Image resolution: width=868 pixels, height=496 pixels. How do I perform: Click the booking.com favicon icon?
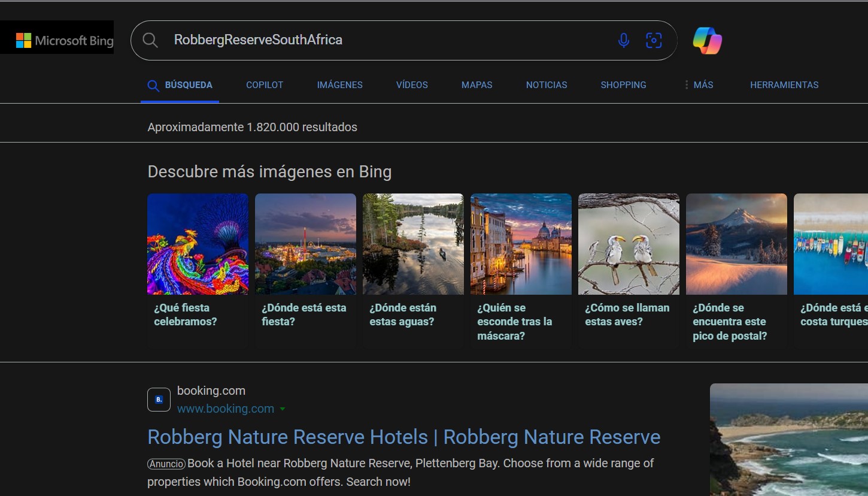pos(159,400)
